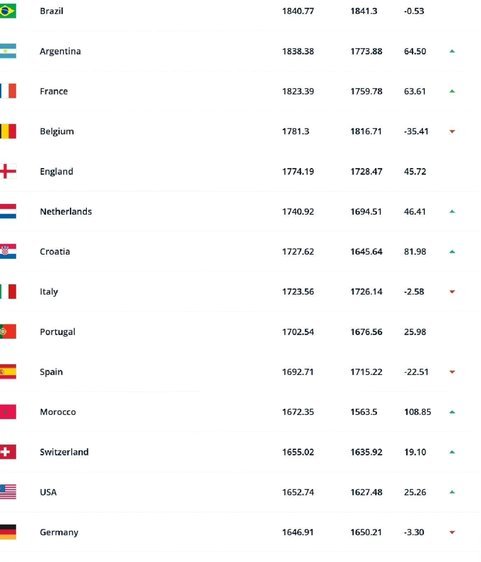Click the Argentina flag icon
The width and height of the screenshot is (481, 562).
(x=8, y=51)
